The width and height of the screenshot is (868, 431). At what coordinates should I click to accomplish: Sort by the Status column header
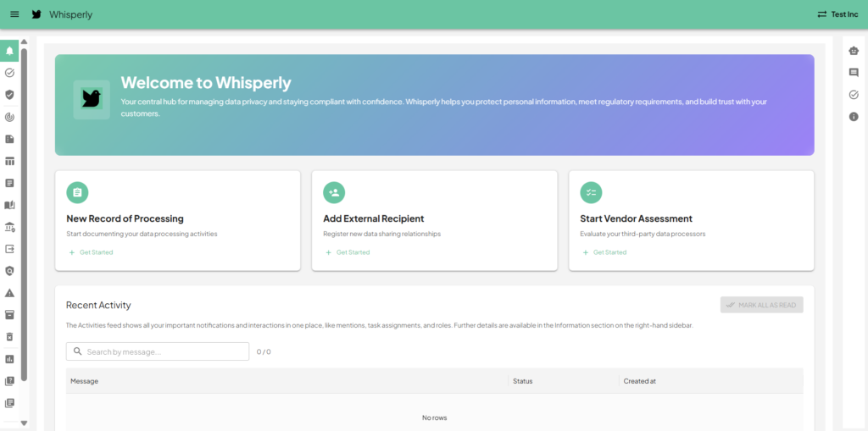564,381
